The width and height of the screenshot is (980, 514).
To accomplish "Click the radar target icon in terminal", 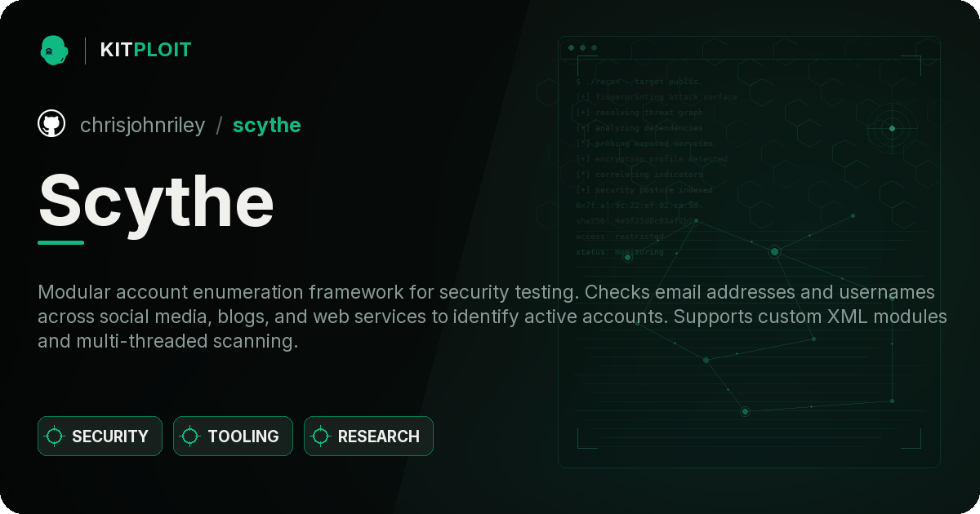I will [892, 128].
